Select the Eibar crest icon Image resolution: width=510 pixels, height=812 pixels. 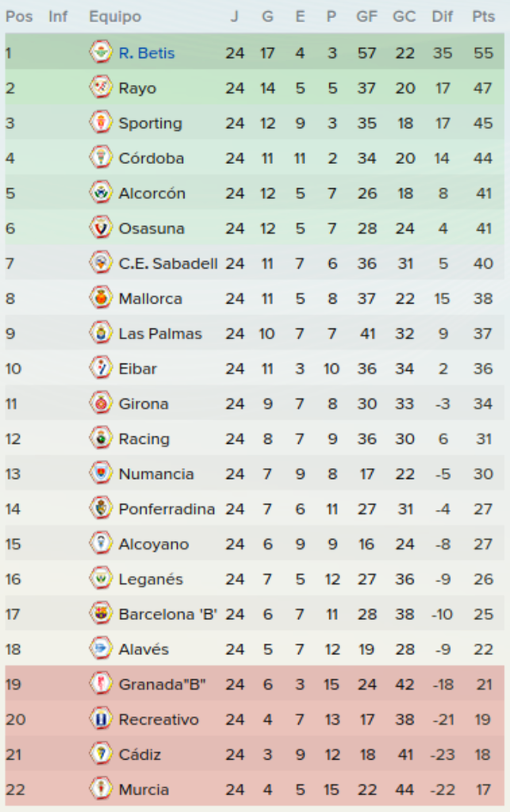pos(101,368)
